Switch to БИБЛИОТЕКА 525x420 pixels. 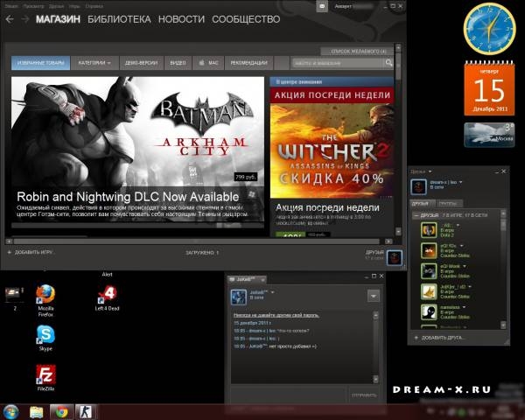[119, 19]
